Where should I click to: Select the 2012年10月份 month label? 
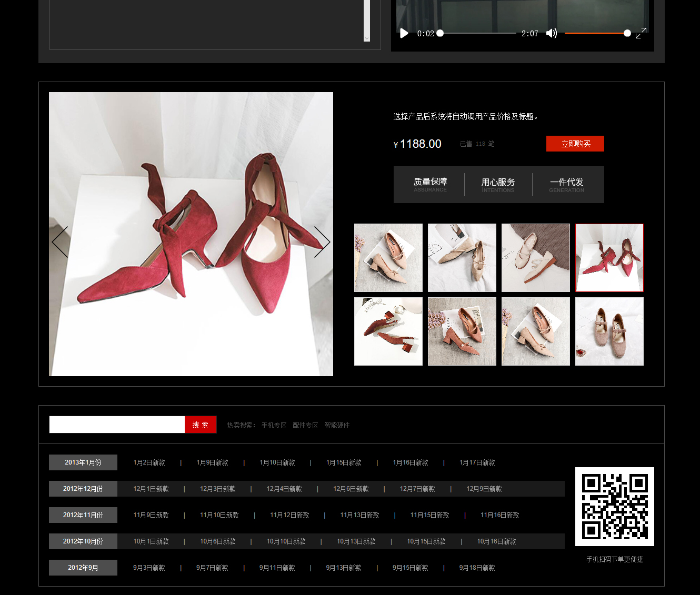(x=83, y=541)
